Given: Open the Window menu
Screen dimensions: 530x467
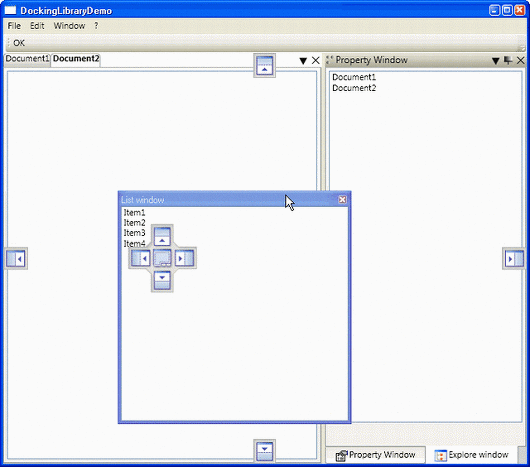Looking at the screenshot, I should [x=69, y=26].
